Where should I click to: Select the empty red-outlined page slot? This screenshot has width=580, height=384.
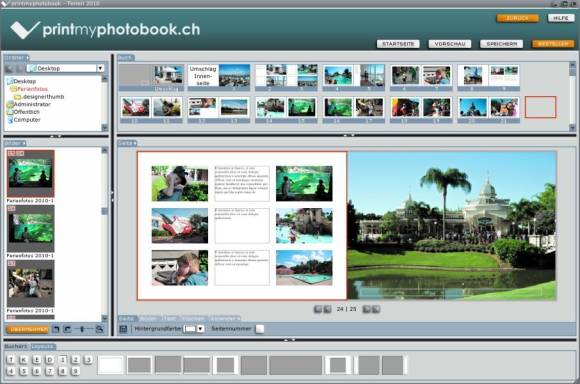(x=540, y=107)
